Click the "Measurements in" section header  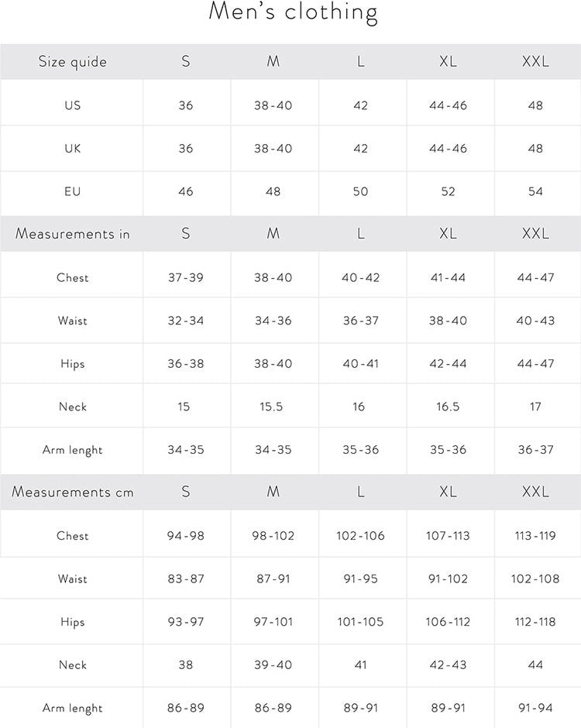(x=73, y=234)
